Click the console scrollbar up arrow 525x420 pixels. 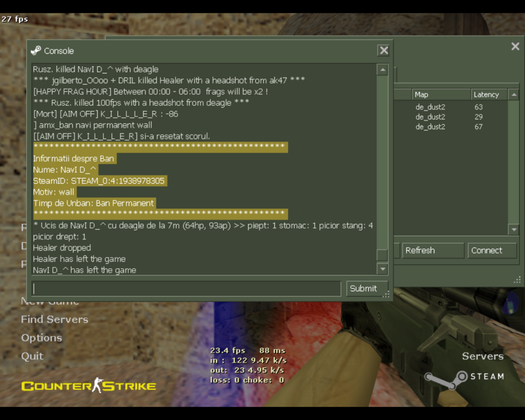click(382, 70)
